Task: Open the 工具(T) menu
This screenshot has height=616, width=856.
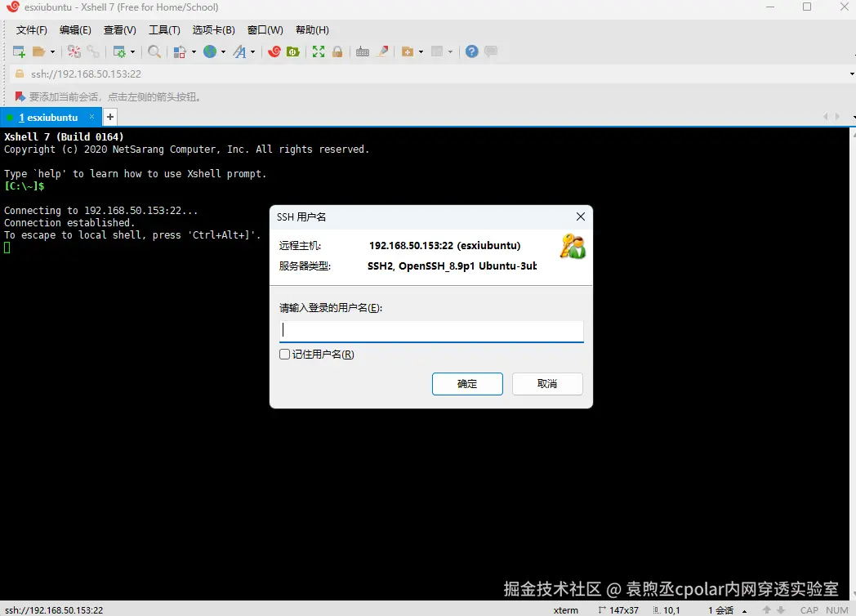Action: (164, 30)
